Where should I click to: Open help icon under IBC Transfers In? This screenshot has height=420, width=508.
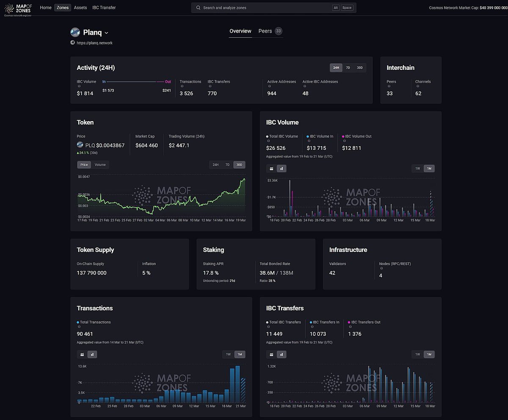pyautogui.click(x=312, y=327)
